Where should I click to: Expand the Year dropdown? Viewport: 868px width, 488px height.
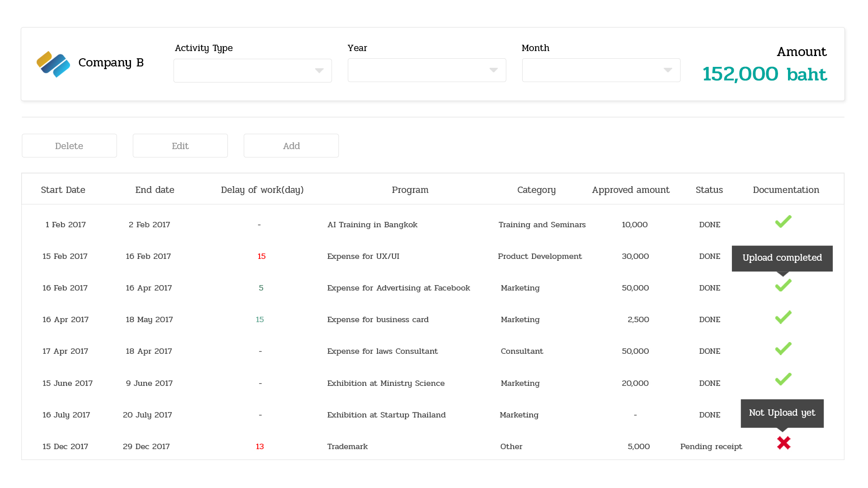point(426,70)
